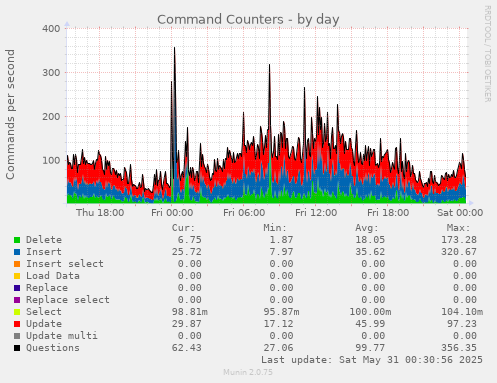The height and width of the screenshot is (383, 497).
Task: Click the Questions average value 99.77
Action: [370, 348]
